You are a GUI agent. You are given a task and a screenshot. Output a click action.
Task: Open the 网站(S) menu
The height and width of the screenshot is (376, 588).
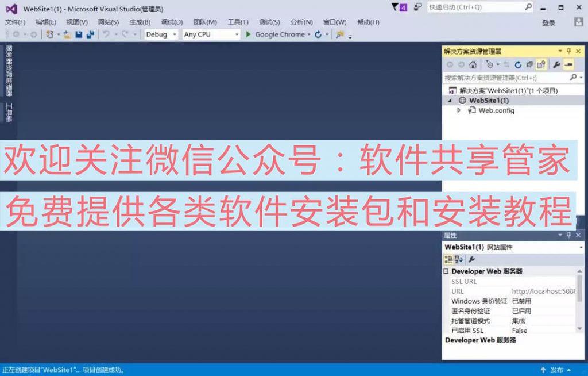pos(109,22)
